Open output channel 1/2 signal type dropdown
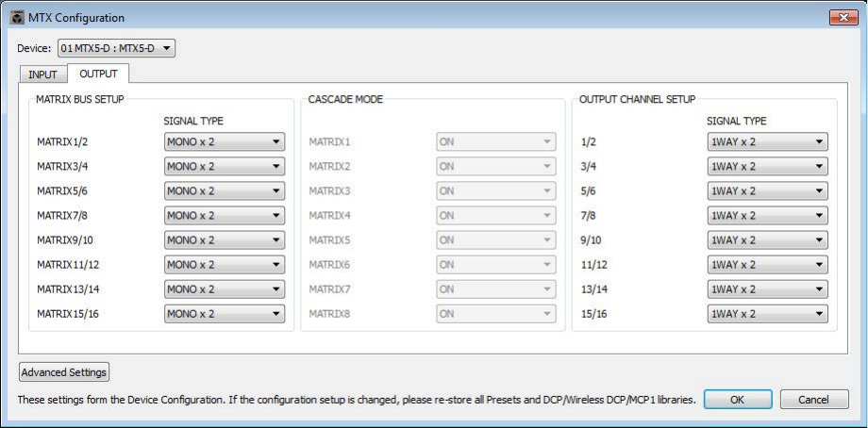This screenshot has width=868, height=428. [x=768, y=141]
